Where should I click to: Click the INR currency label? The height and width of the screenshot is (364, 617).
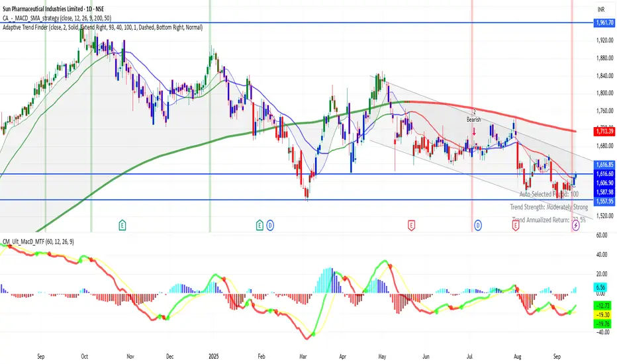pos(601,9)
